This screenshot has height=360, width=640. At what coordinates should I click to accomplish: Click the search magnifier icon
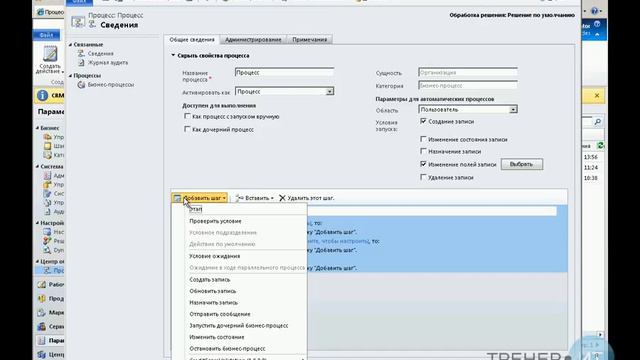click(598, 122)
